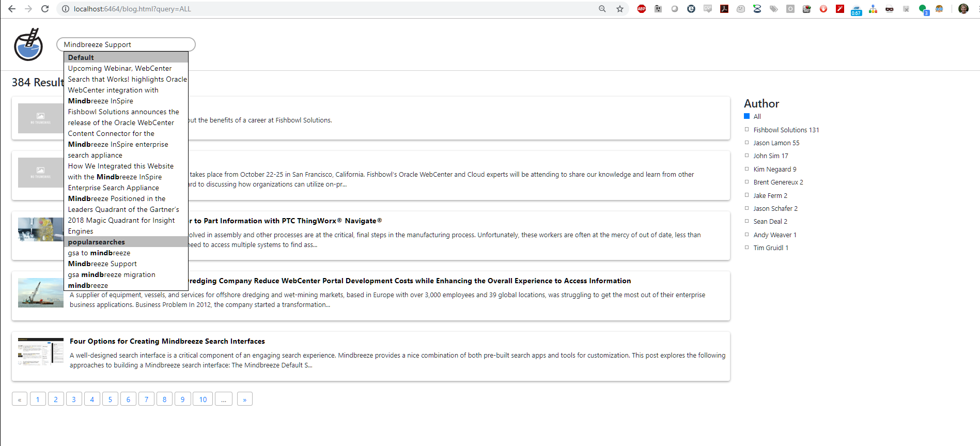Select 'Mindbreeze Support' popular search suggestion
Image resolution: width=980 pixels, height=446 pixels.
tap(126, 264)
